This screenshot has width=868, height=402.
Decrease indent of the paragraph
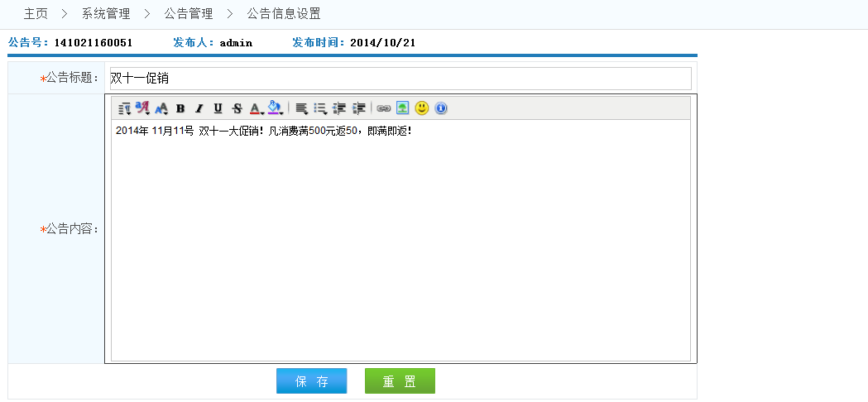pyautogui.click(x=339, y=108)
